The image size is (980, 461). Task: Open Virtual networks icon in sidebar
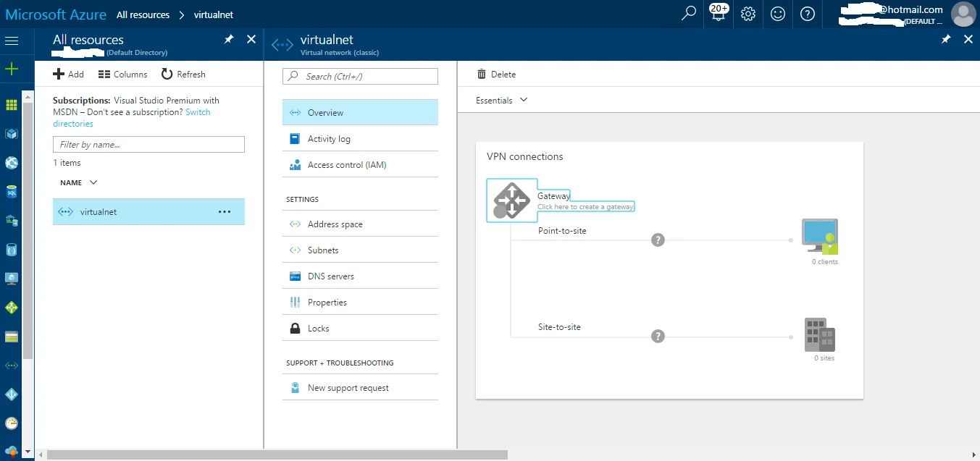tap(11, 365)
